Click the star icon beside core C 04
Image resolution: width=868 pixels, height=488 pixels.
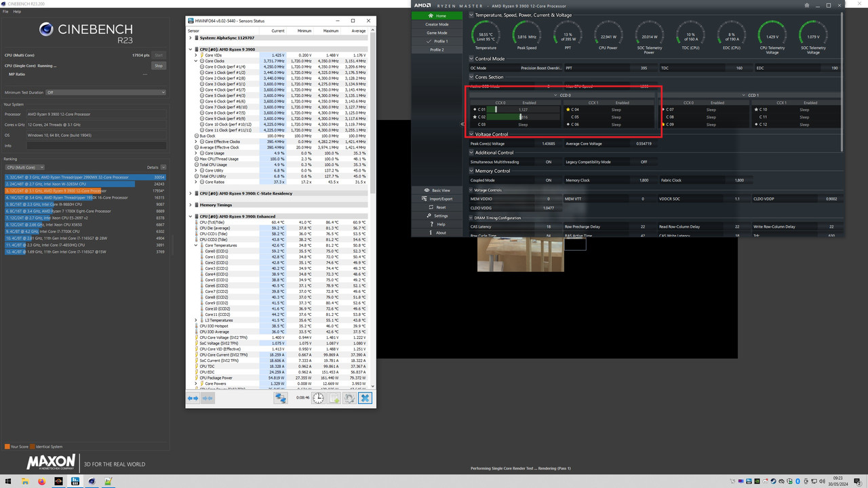tap(568, 109)
